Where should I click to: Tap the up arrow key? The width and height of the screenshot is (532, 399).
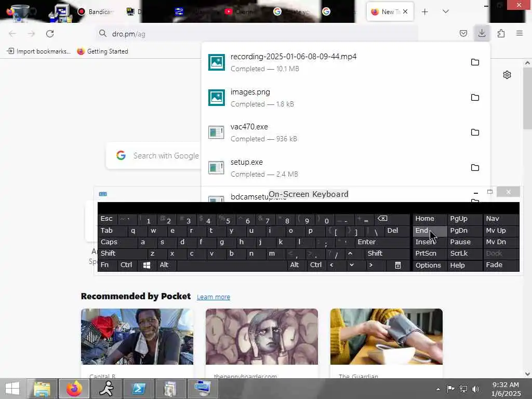[350, 254]
